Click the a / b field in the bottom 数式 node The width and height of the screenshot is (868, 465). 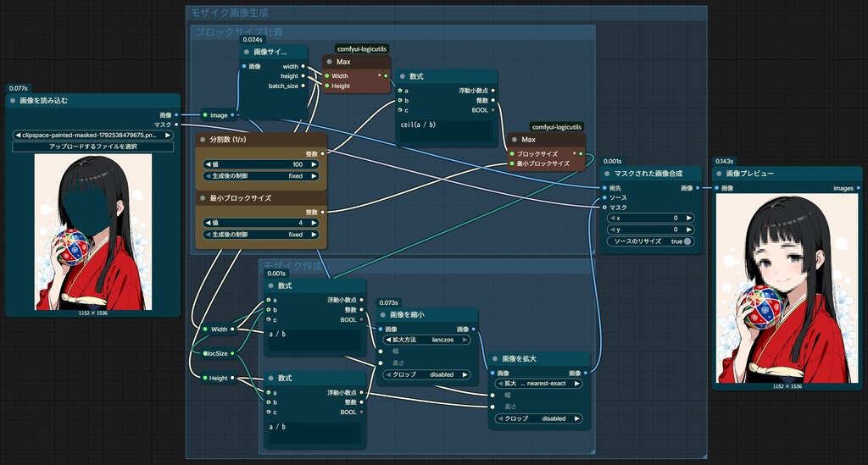[x=314, y=432]
